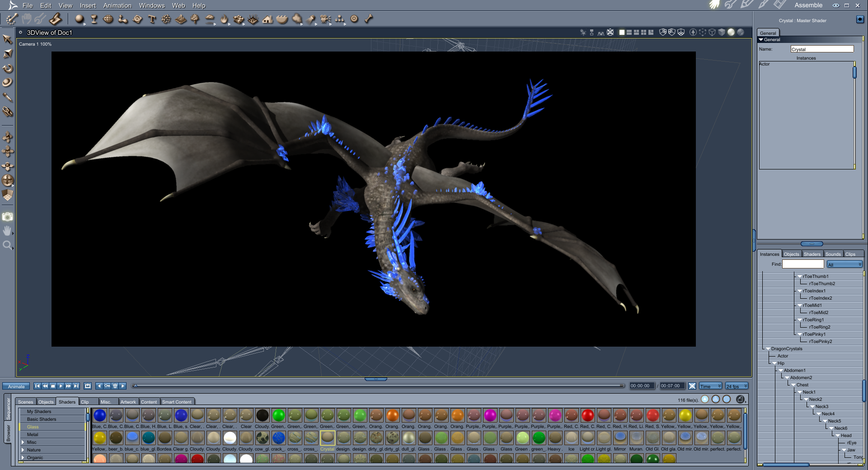
Task: Click the Render camera icon on the left
Action: pos(8,217)
